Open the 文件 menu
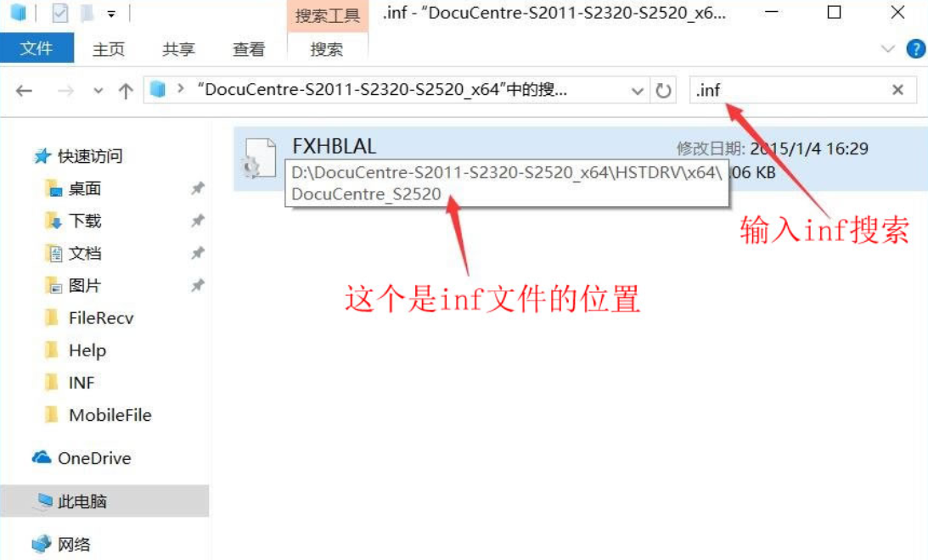Screen dimensions: 928x560 coord(37,48)
